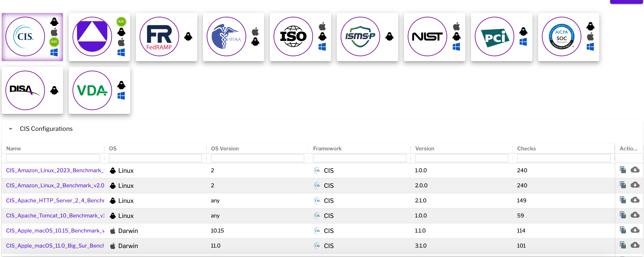Click the Windows icon on ISO card
Screen dimensions: 644x257
click(x=322, y=47)
